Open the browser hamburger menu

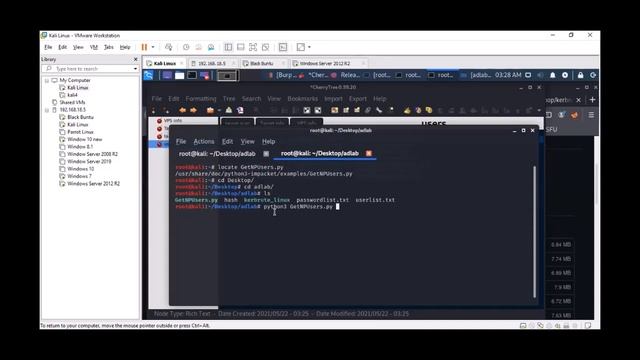point(591,115)
